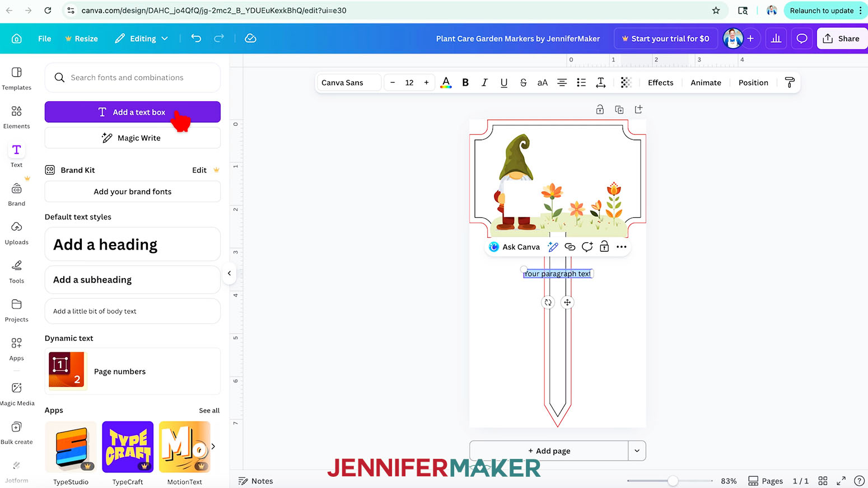Show more apps with the right arrow
Viewport: 868px width, 488px height.
coord(213,447)
